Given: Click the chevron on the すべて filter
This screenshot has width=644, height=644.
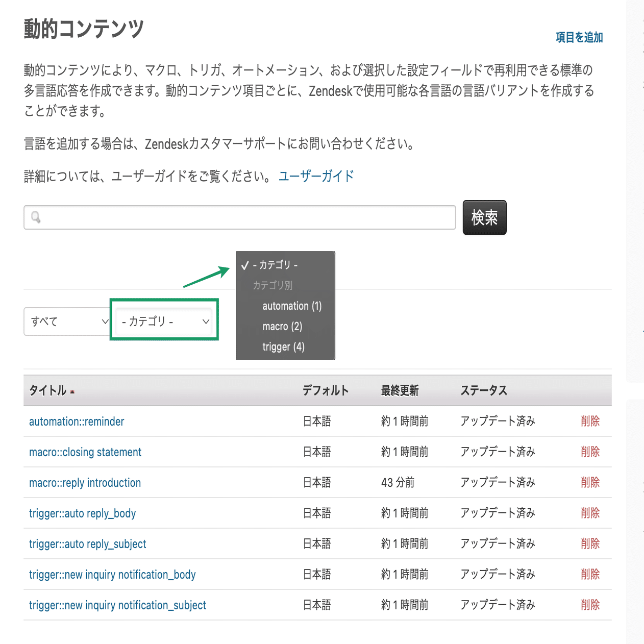Looking at the screenshot, I should (105, 321).
